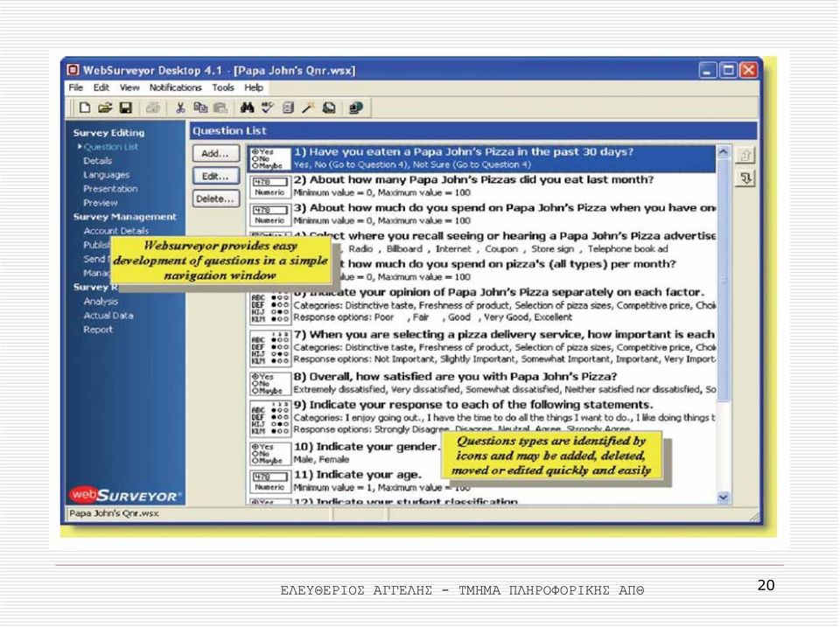This screenshot has height=627, width=840.
Task: Open a survey file using the folder icon
Action: (x=105, y=108)
